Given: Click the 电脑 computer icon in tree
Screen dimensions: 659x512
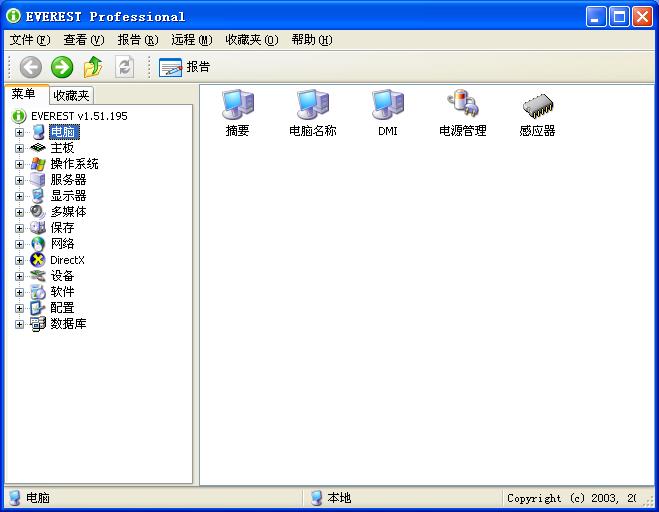Looking at the screenshot, I should coord(38,132).
